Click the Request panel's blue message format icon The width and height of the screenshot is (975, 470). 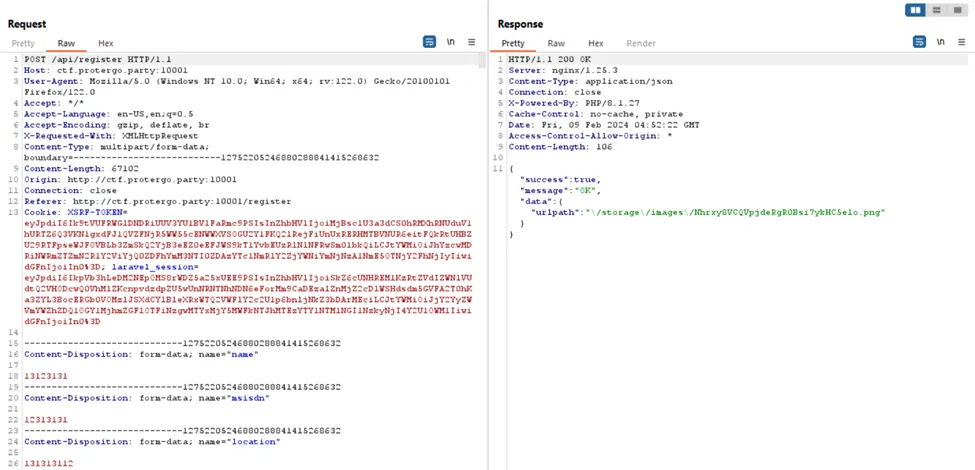429,42
